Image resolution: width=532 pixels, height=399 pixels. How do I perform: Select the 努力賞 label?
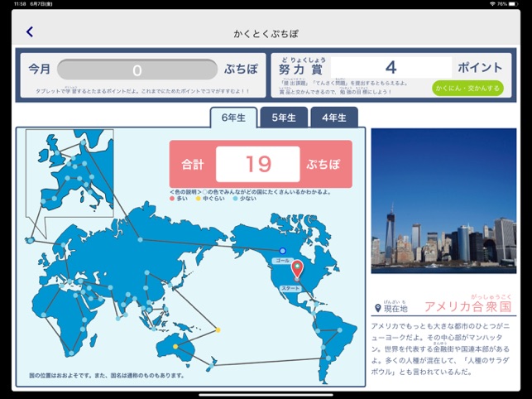pos(300,70)
